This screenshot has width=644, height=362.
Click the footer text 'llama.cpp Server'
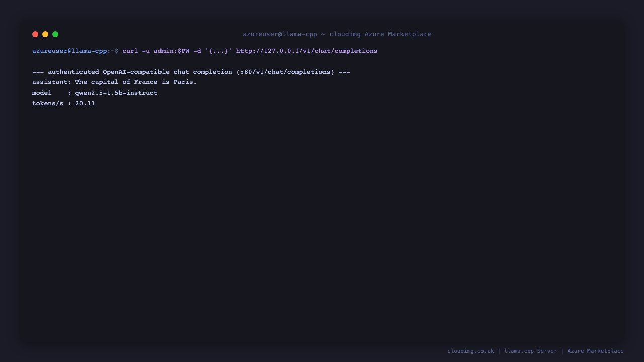pos(531,351)
